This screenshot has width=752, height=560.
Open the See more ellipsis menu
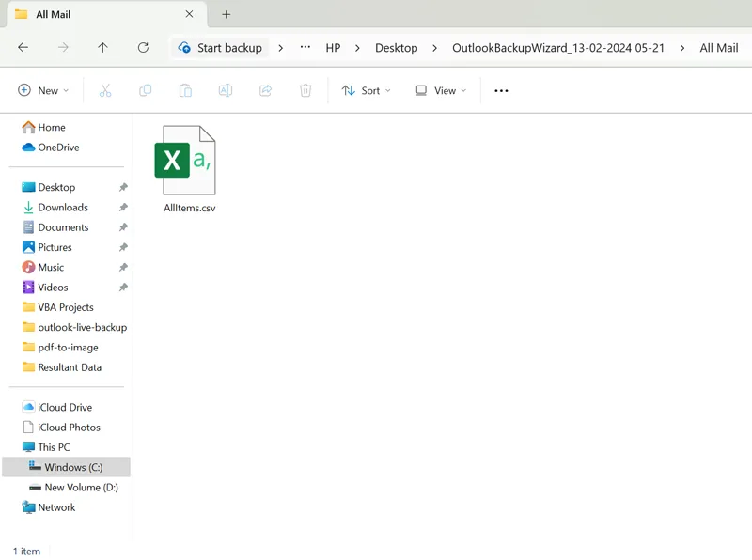501,90
